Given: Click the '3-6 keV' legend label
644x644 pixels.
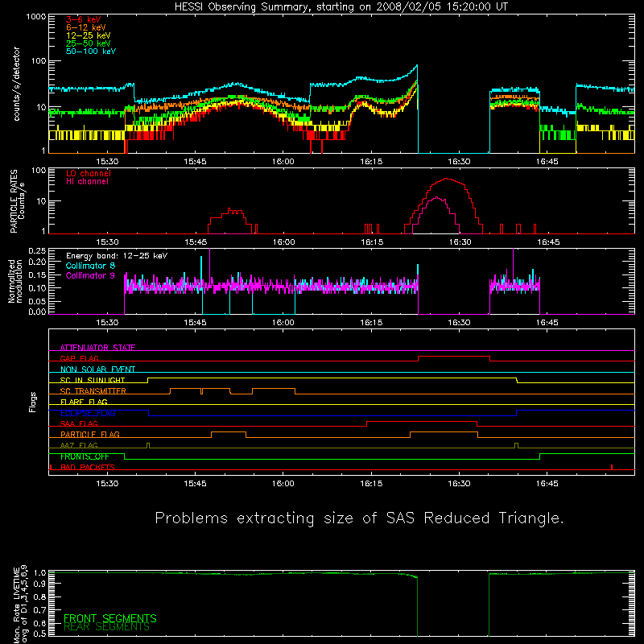Looking at the screenshot, I should [x=83, y=19].
